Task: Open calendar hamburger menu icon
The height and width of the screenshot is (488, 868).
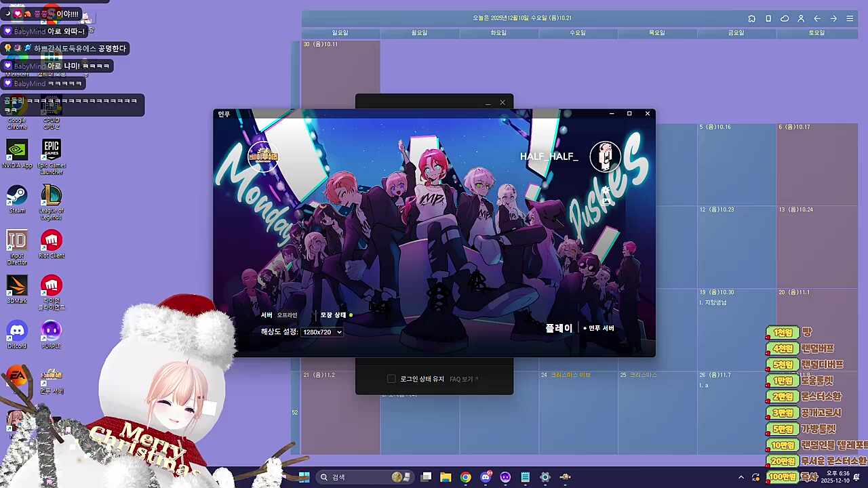Action: [850, 18]
